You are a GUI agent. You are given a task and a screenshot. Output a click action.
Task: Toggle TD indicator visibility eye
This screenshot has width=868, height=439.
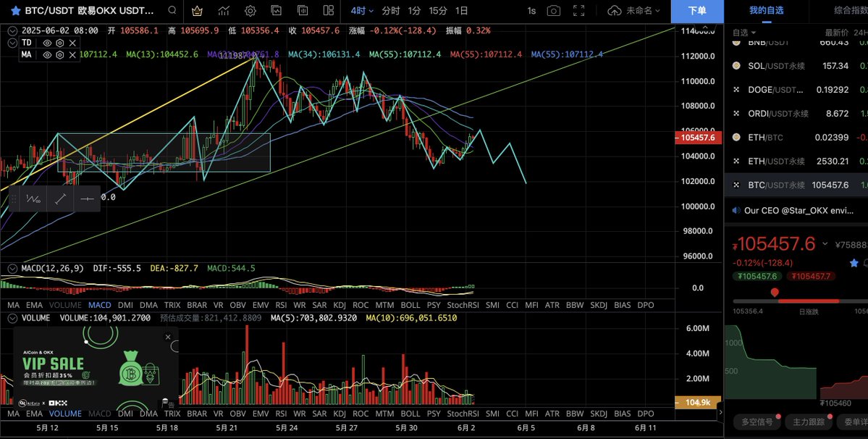point(47,43)
